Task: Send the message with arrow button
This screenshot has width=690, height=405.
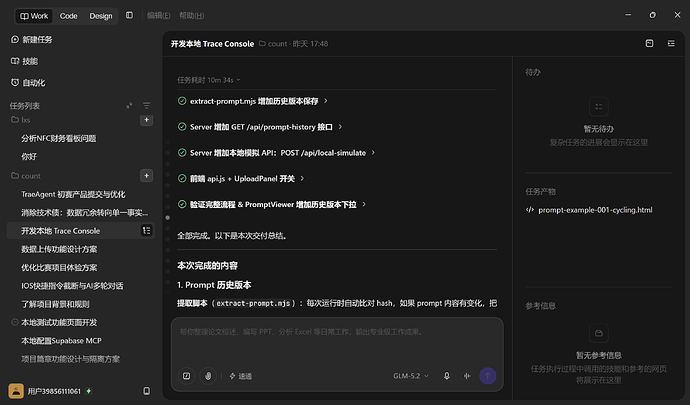Action: (488, 376)
